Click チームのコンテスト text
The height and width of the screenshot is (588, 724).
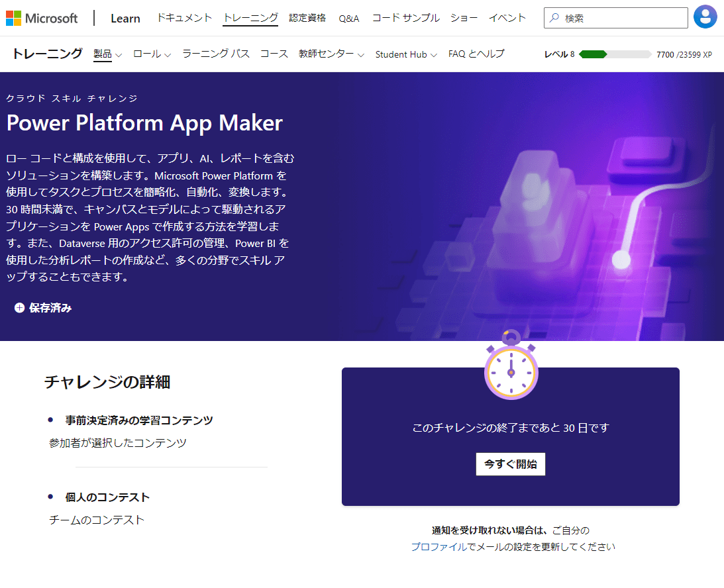[x=97, y=520]
